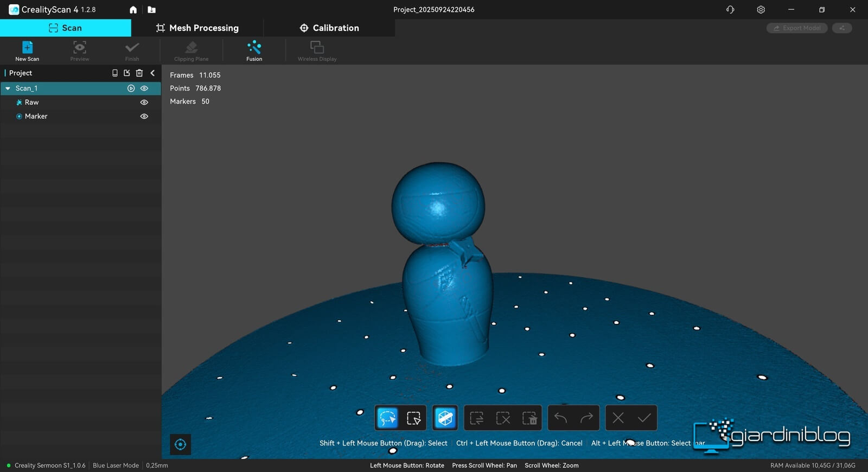
Task: Toggle visibility of the Raw layer
Action: [144, 102]
